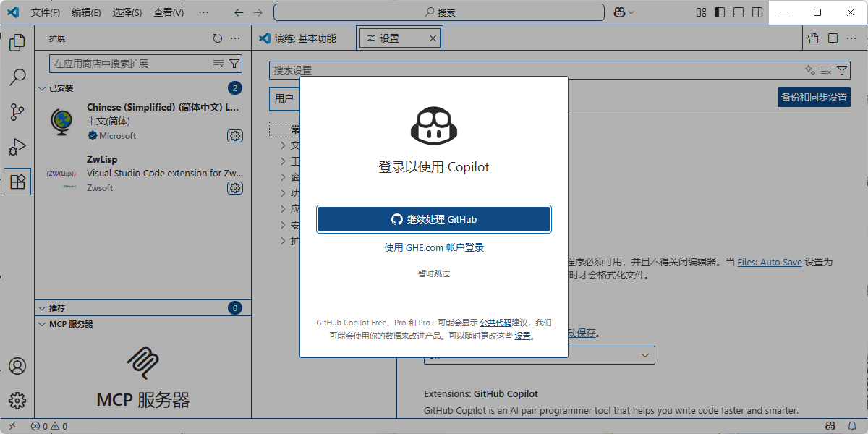Click the 继续处理 GitHub button
The width and height of the screenshot is (868, 434).
coord(434,219)
